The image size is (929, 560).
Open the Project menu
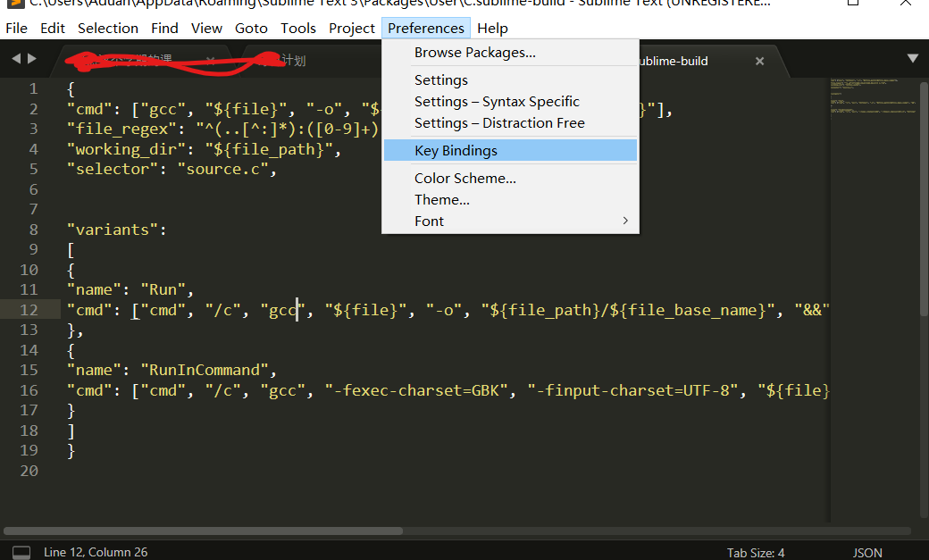click(x=352, y=28)
